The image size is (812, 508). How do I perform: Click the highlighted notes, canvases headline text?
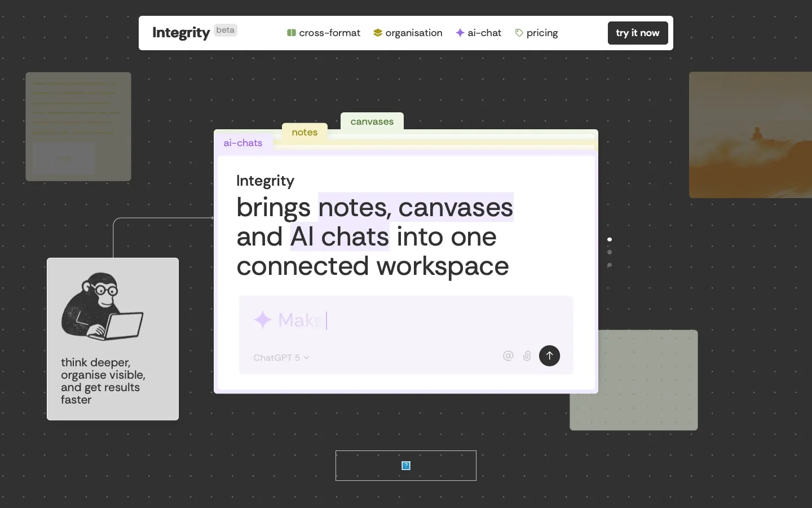click(416, 207)
